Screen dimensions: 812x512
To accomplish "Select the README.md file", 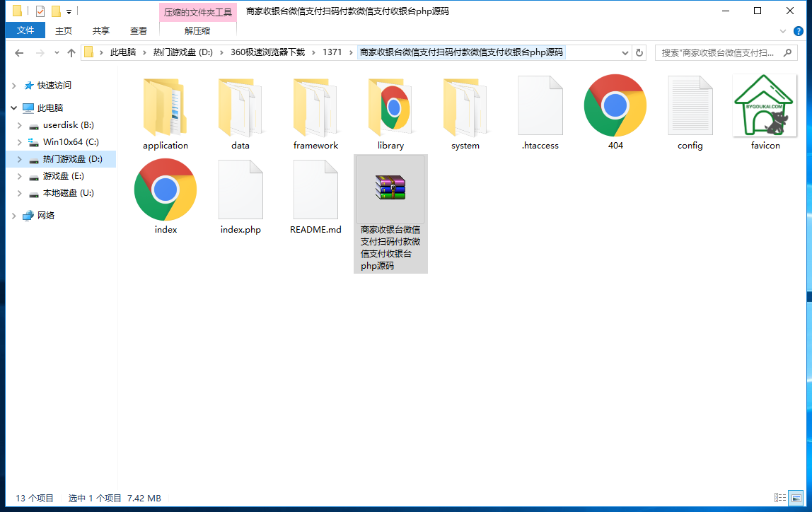I will tap(315, 190).
